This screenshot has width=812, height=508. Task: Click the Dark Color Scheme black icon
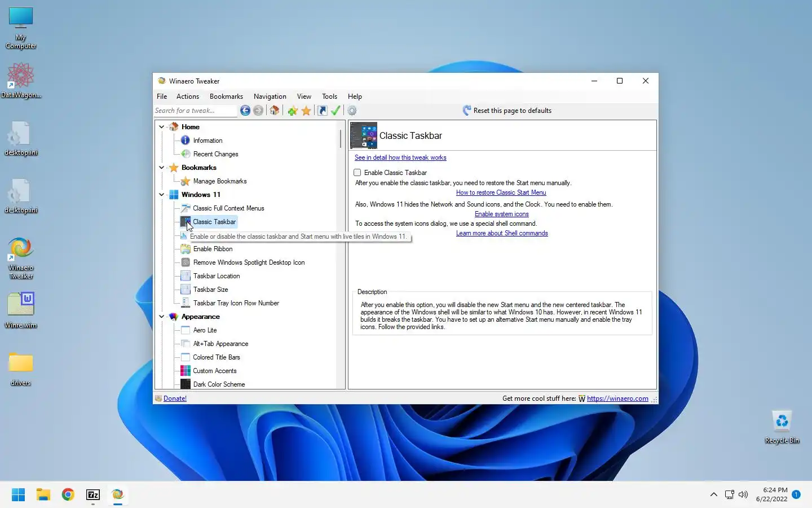[186, 384]
